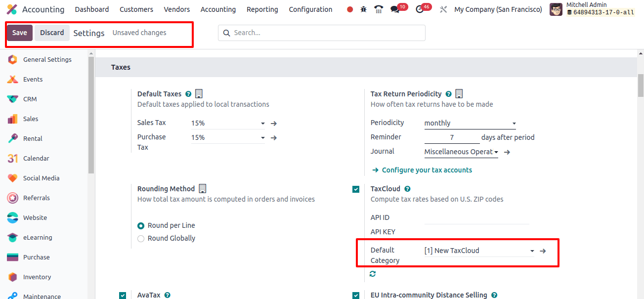644x299 pixels.
Task: Follow Configure your tax accounts link
Action: point(427,170)
